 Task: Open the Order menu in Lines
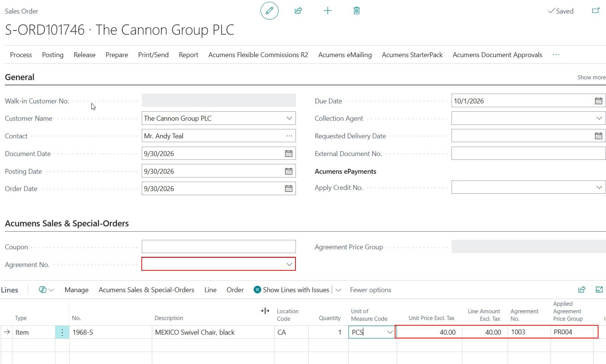(235, 290)
